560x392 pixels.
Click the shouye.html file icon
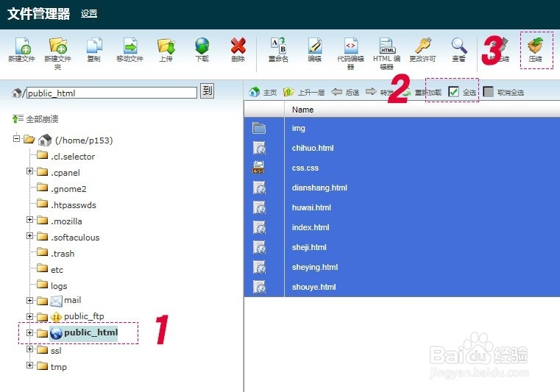coord(259,287)
